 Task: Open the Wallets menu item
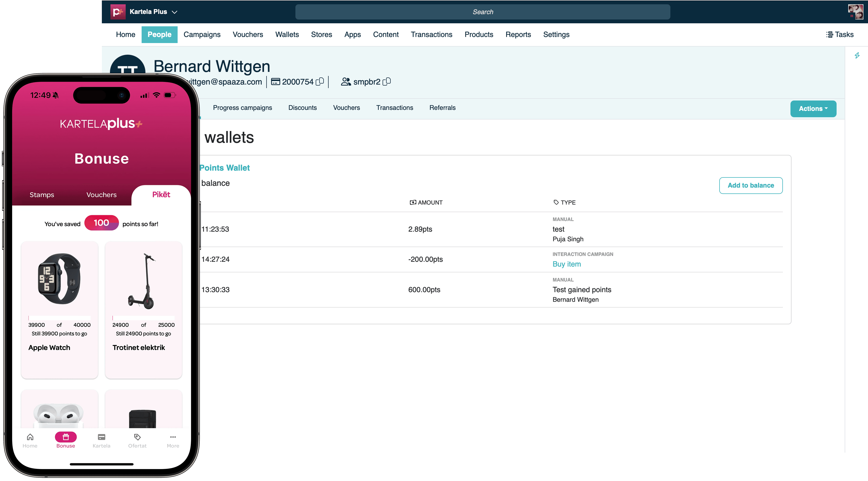coord(287,34)
